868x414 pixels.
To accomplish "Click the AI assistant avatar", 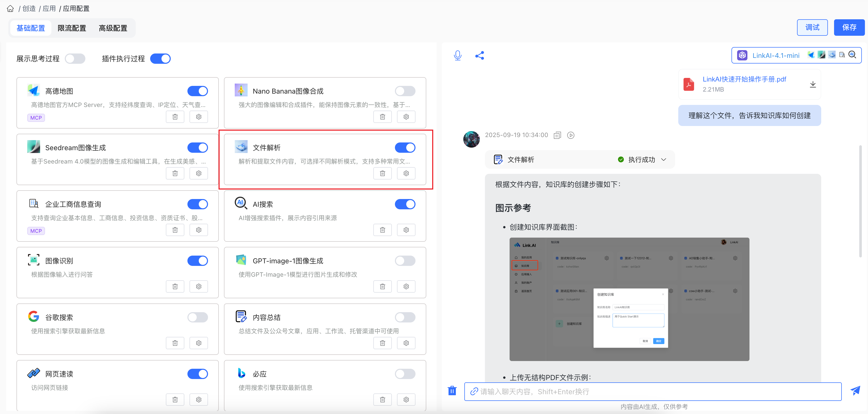I will 471,139.
